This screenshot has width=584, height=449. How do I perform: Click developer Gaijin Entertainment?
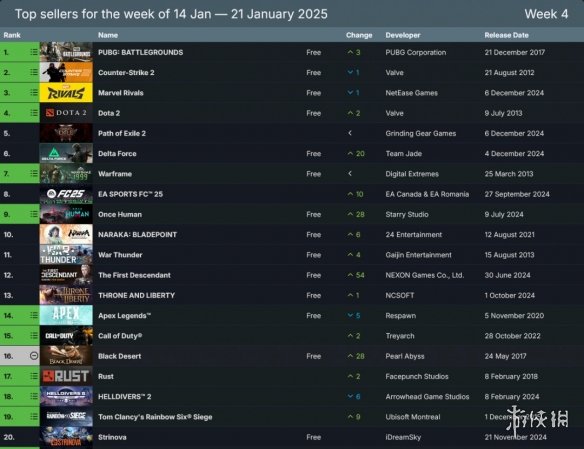[418, 255]
